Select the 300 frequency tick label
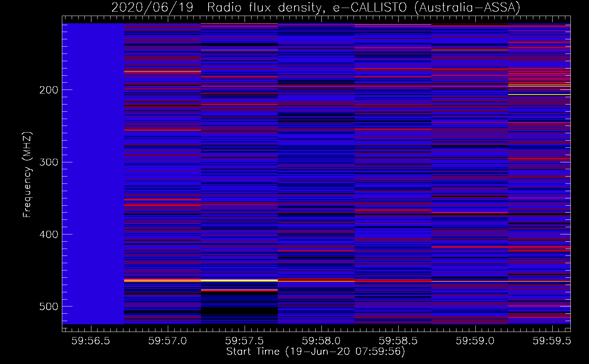589x364 pixels. 48,162
